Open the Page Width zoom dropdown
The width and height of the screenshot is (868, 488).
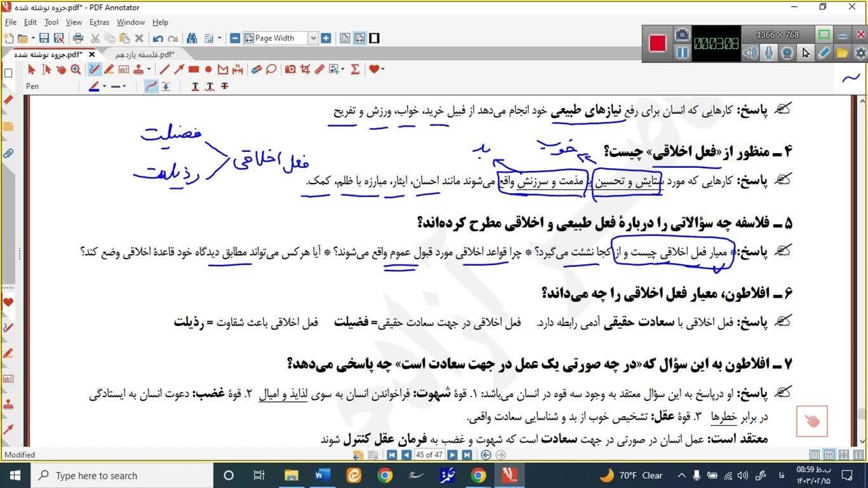coord(313,39)
